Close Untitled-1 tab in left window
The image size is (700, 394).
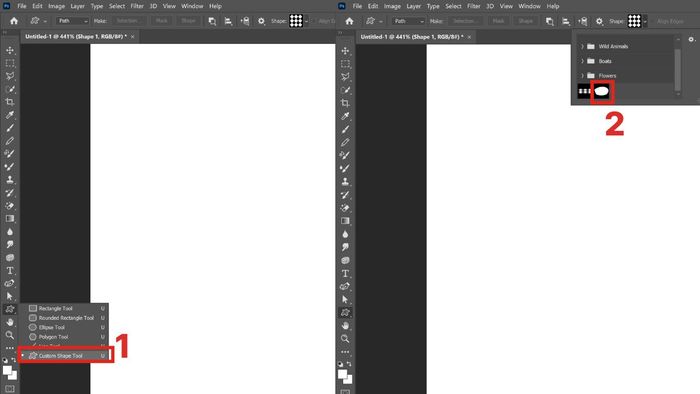[x=133, y=37]
